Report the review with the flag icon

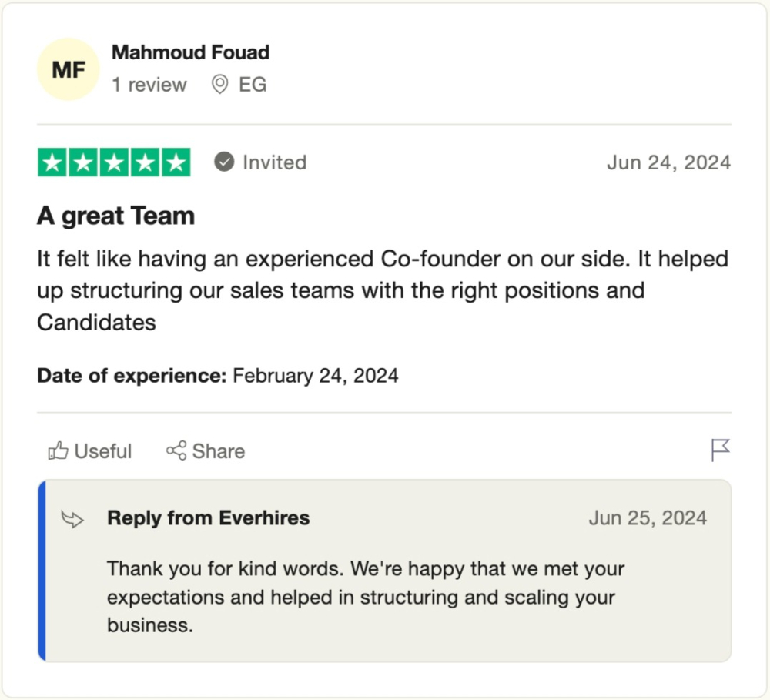720,450
